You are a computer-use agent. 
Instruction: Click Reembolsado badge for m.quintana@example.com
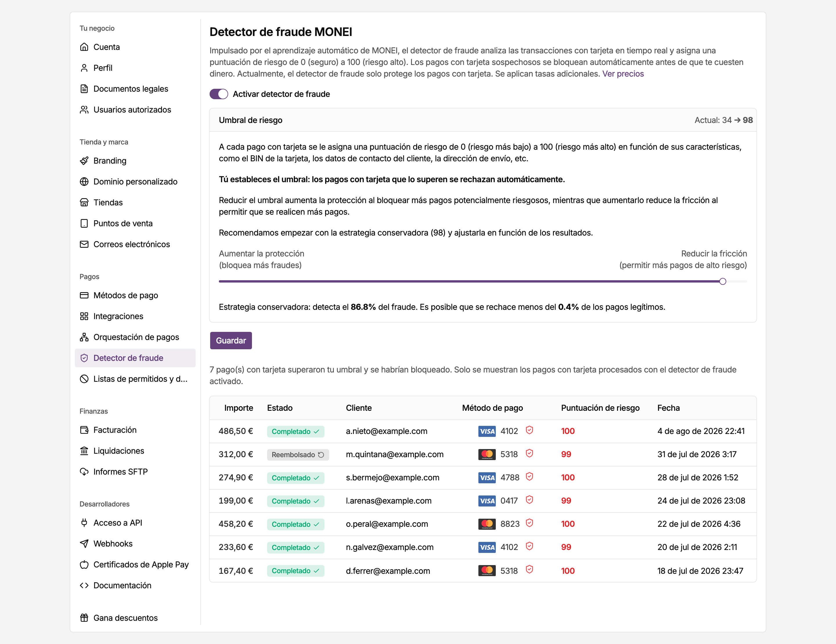[x=298, y=455]
